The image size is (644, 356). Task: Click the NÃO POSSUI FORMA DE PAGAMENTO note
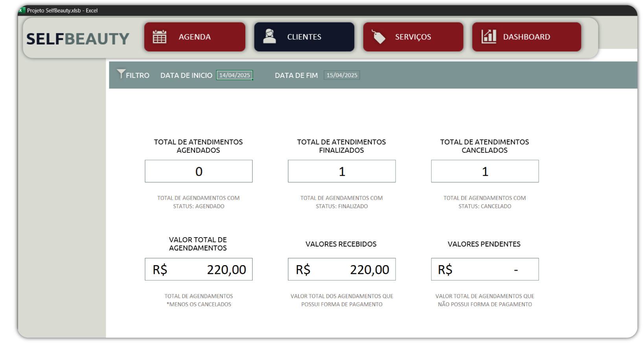[x=485, y=304]
